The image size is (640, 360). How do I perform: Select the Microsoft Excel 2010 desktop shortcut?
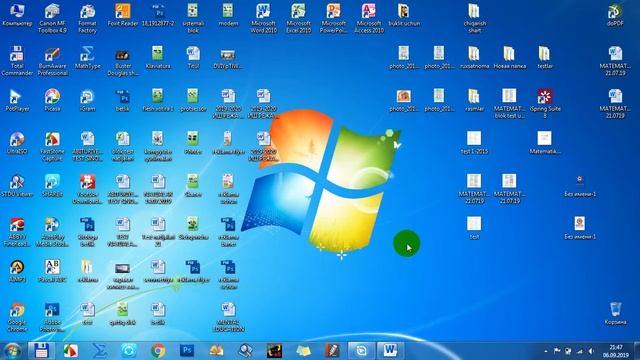298,18
